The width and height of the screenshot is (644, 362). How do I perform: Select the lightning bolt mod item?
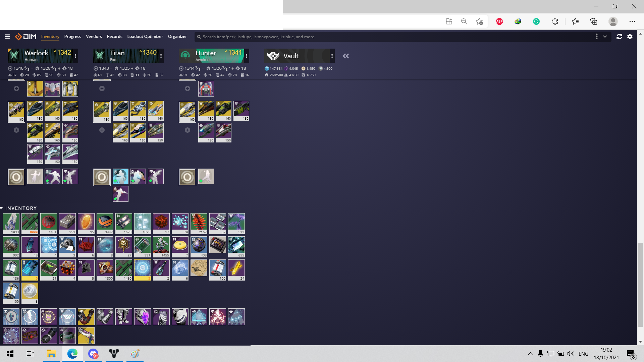pos(30,317)
